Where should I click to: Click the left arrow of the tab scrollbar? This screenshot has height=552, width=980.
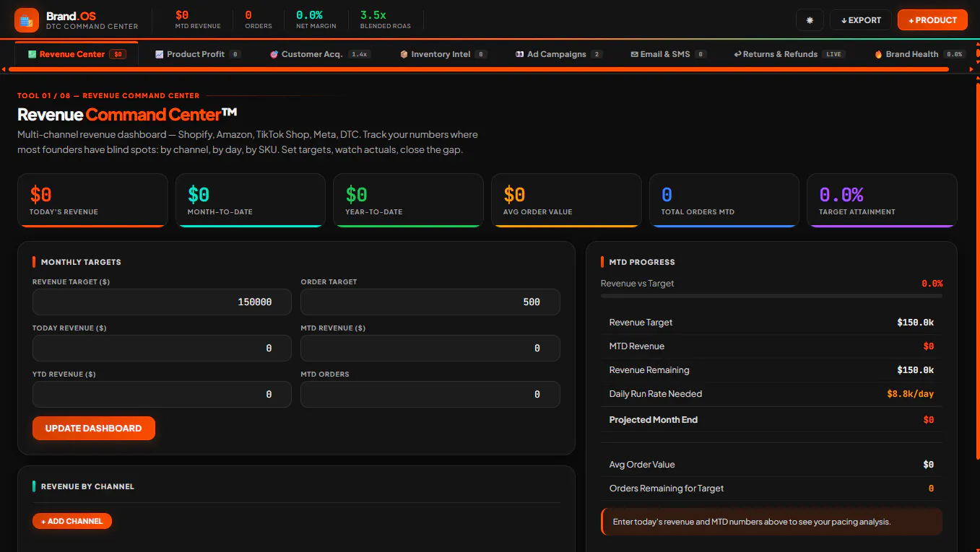click(4, 69)
